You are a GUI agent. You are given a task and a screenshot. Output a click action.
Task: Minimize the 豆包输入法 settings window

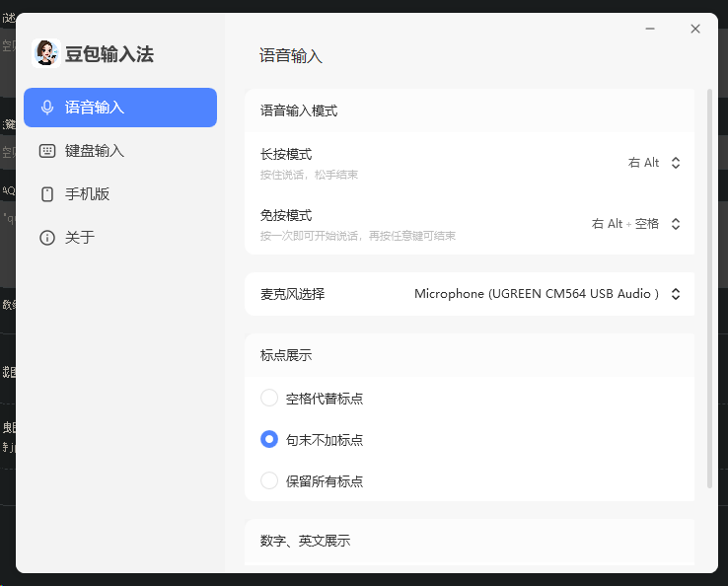[x=650, y=29]
